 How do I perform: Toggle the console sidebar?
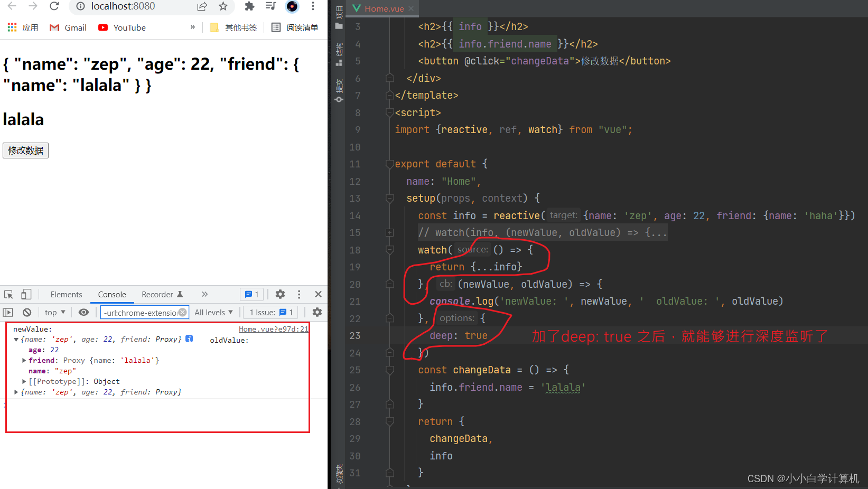pos(8,312)
